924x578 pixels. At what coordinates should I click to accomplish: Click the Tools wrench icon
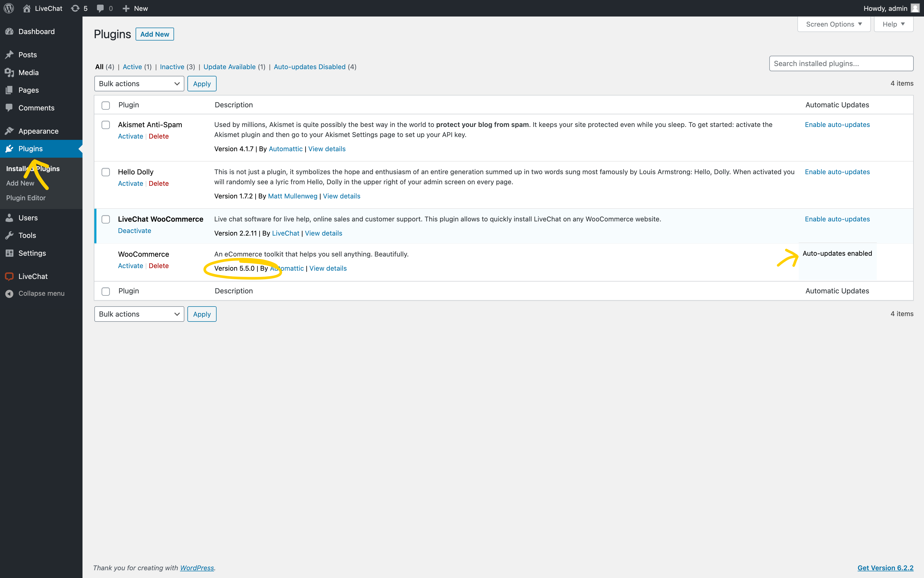pyautogui.click(x=10, y=236)
